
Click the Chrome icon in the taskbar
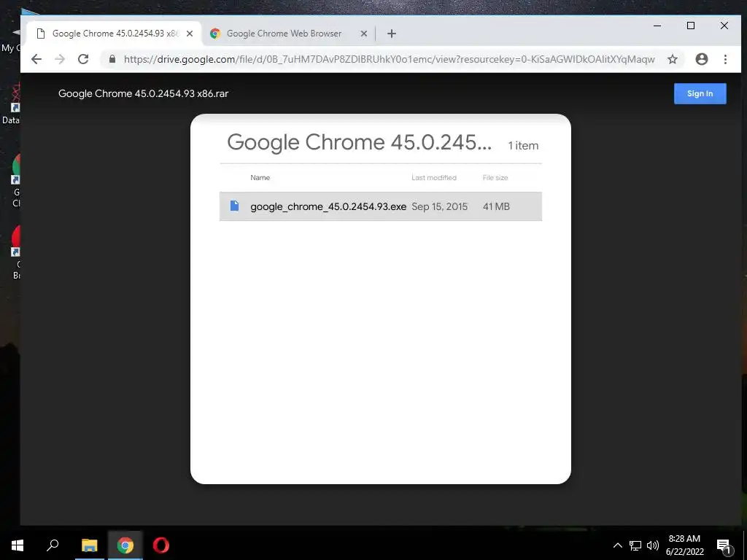click(125, 545)
